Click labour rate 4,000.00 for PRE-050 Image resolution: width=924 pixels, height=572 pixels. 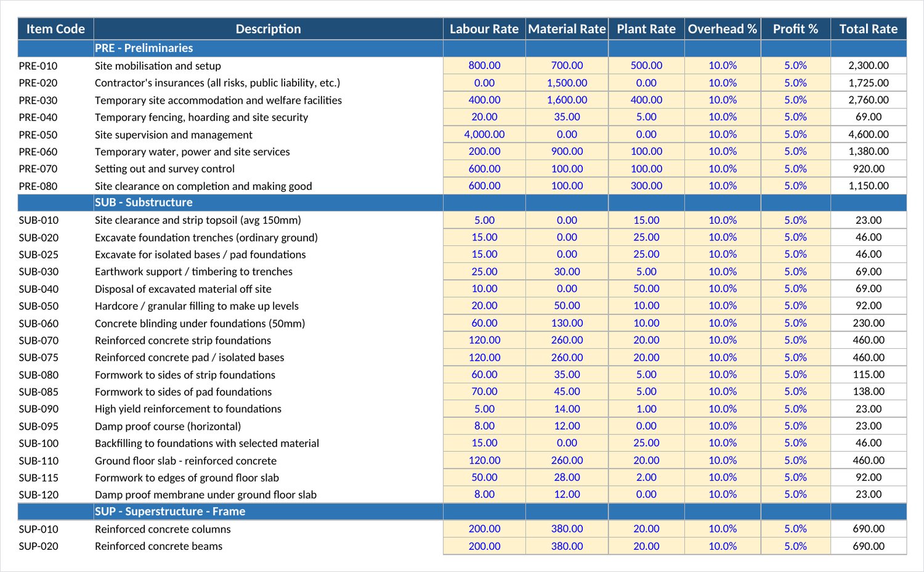pyautogui.click(x=484, y=134)
